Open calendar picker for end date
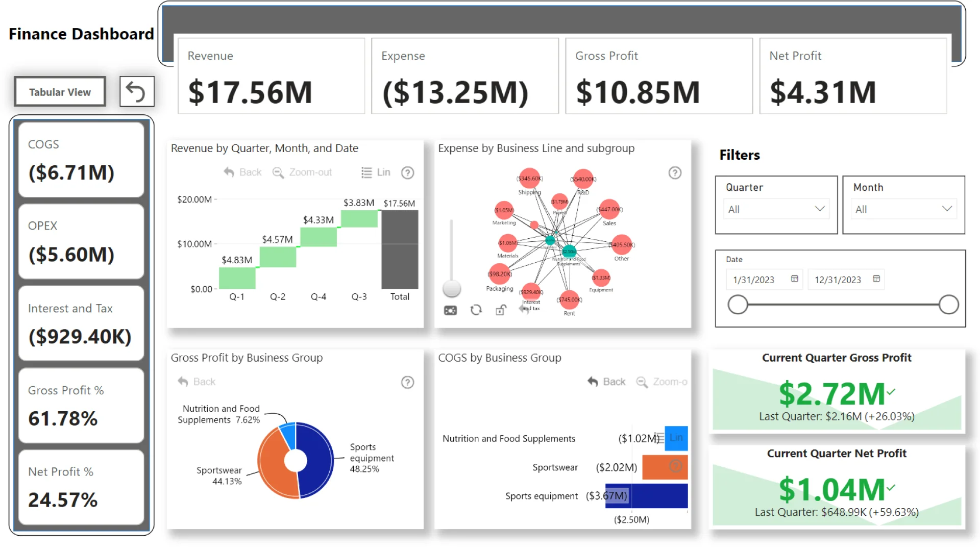Image resolution: width=980 pixels, height=551 pixels. click(876, 279)
